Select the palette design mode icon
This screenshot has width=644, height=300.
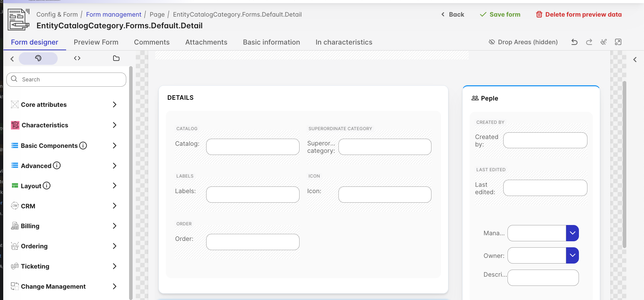pyautogui.click(x=38, y=58)
